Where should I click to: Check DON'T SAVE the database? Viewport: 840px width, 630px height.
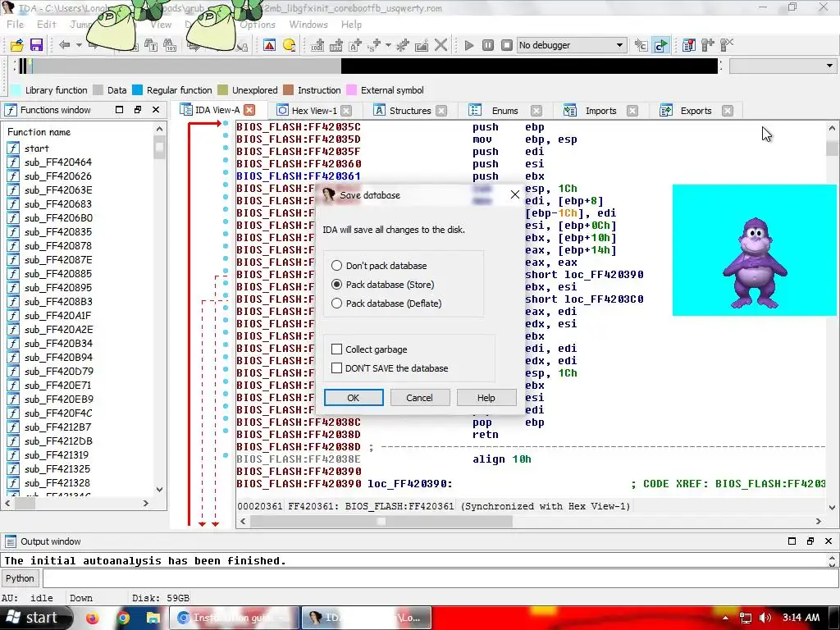[x=336, y=368]
